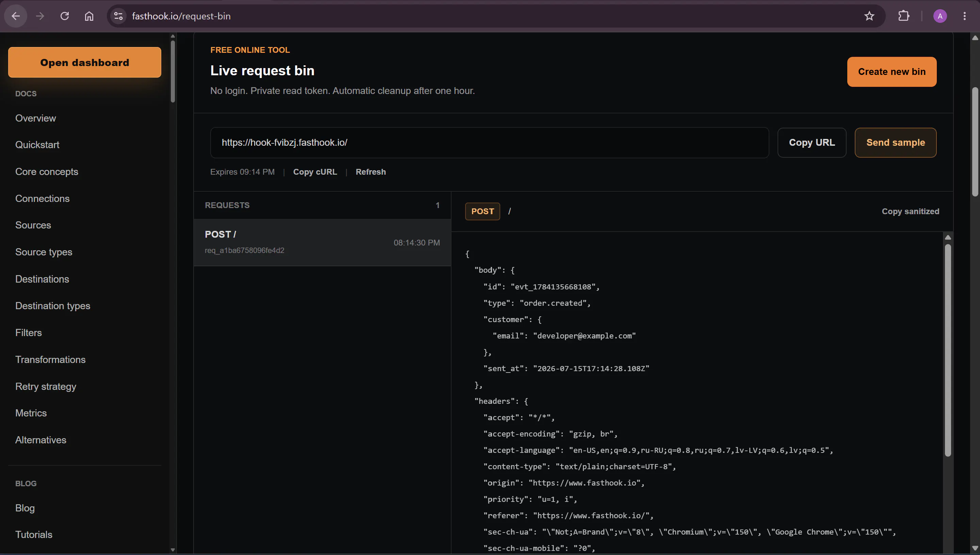The image size is (980, 555).
Task: Open the Overview docs page
Action: [x=35, y=118]
